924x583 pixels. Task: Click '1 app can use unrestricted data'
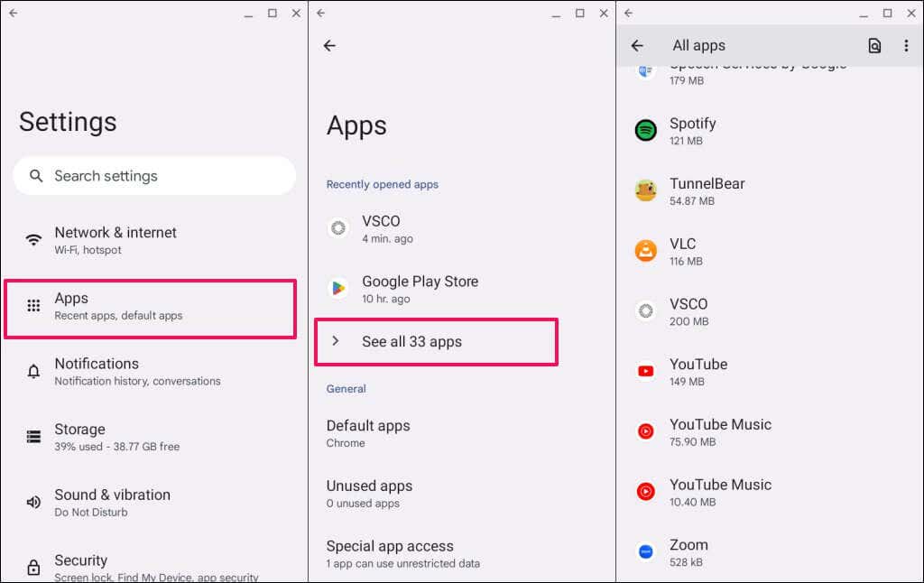click(x=403, y=563)
